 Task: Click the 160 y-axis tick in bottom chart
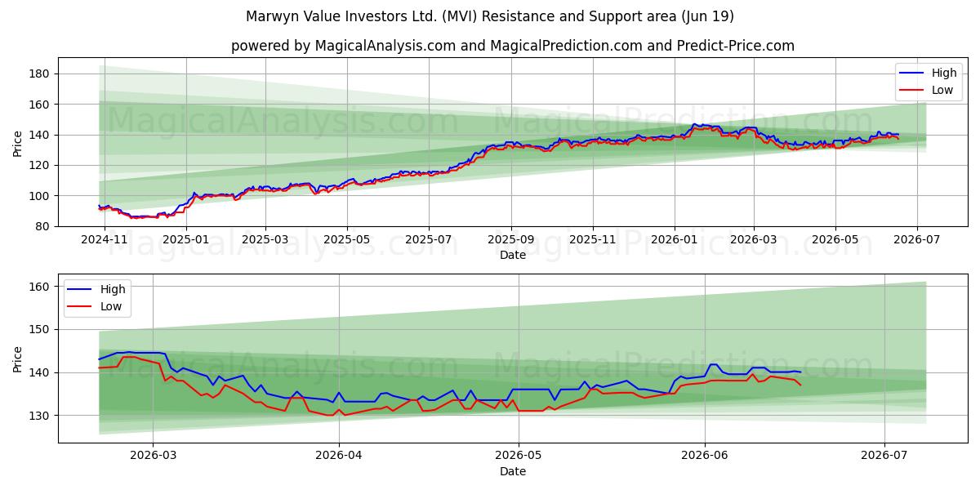click(41, 287)
